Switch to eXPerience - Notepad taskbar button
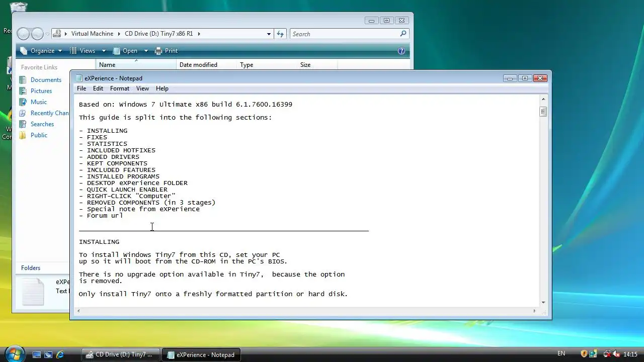This screenshot has height=362, width=644. (x=201, y=354)
